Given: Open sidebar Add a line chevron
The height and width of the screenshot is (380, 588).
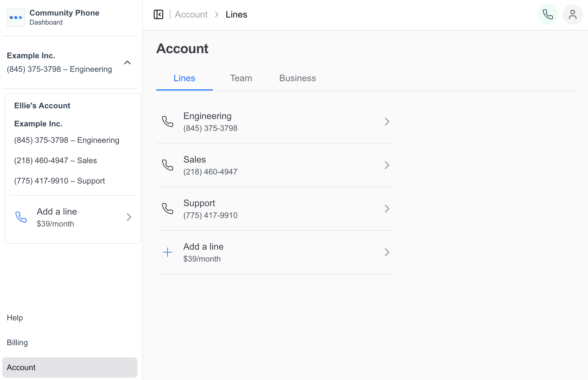Looking at the screenshot, I should coord(129,217).
